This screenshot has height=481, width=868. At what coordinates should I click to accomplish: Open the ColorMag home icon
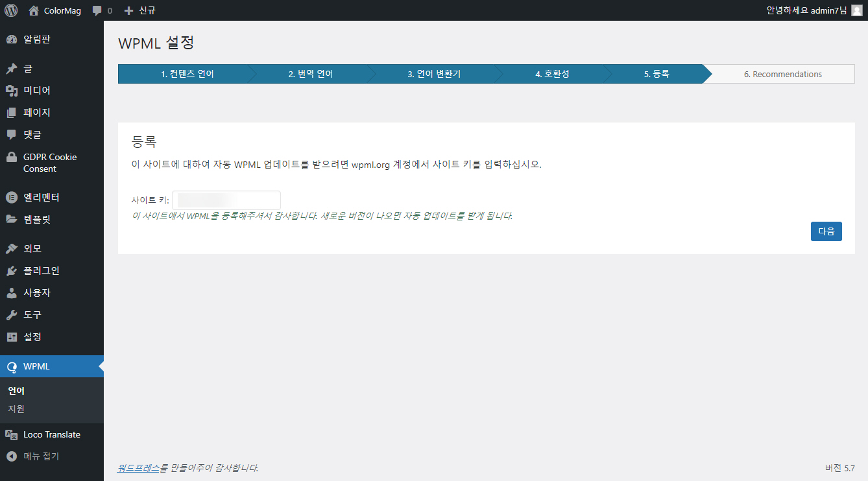tap(34, 10)
